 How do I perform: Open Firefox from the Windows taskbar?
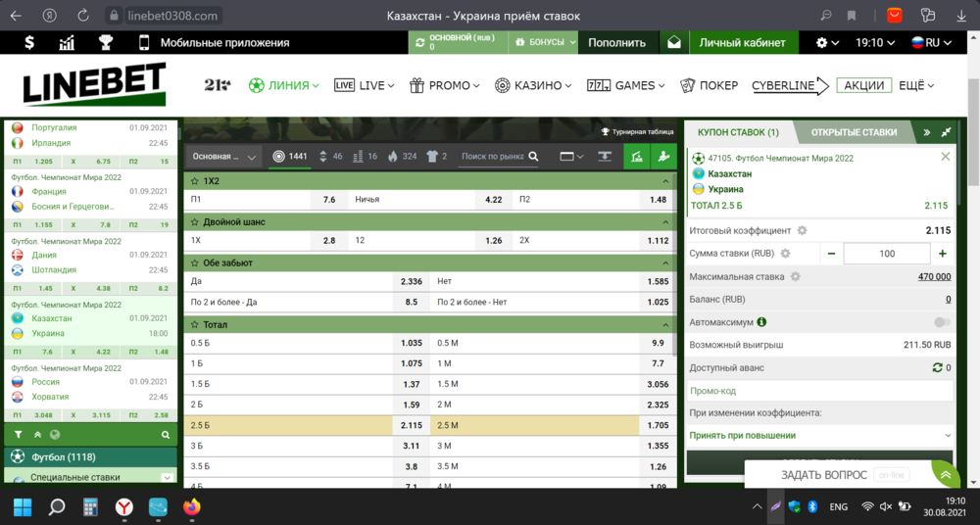pyautogui.click(x=192, y=506)
